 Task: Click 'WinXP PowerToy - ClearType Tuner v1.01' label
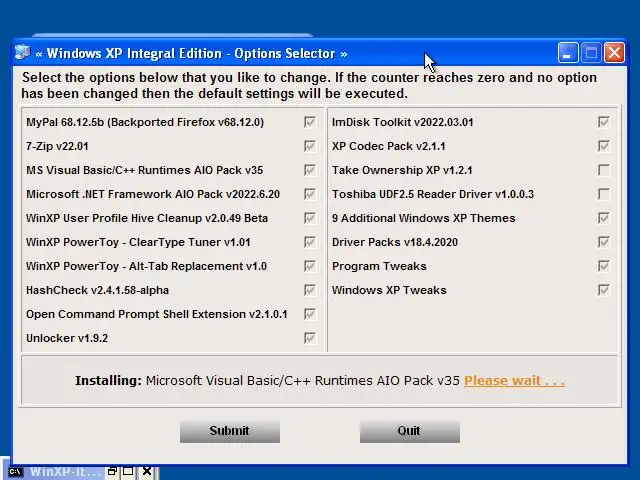tap(138, 242)
